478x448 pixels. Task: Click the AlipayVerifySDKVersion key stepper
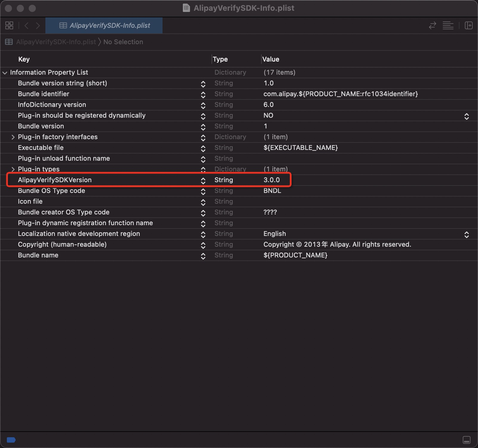[x=203, y=181]
